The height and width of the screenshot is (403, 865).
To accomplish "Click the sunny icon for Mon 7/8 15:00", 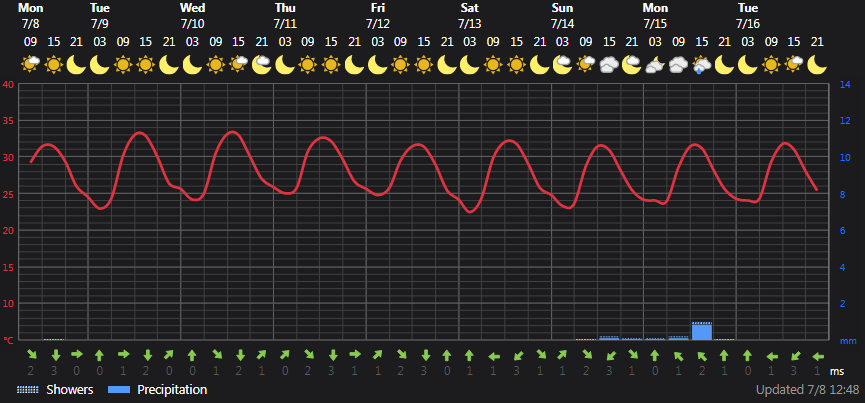I will click(x=54, y=65).
